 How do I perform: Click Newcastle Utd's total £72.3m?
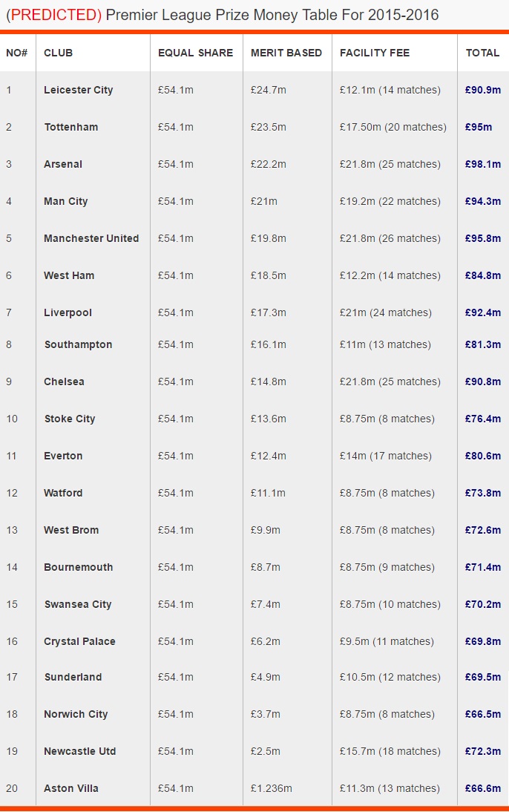[482, 751]
